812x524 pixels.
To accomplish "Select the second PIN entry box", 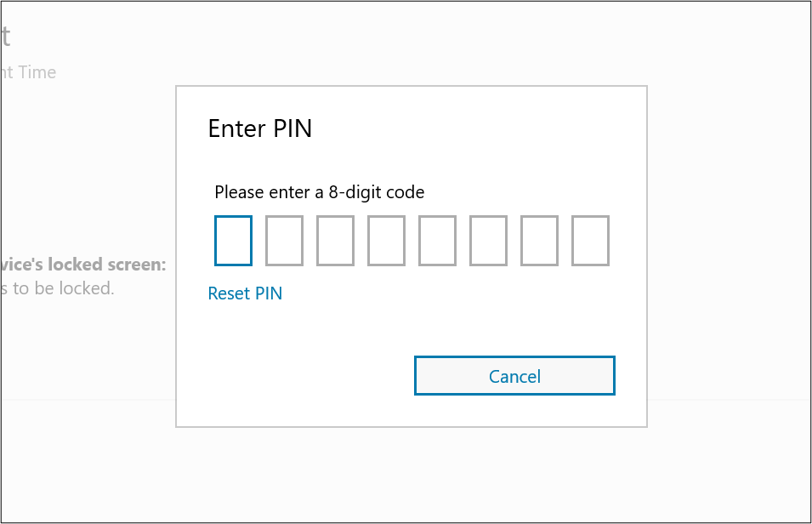I will [284, 241].
